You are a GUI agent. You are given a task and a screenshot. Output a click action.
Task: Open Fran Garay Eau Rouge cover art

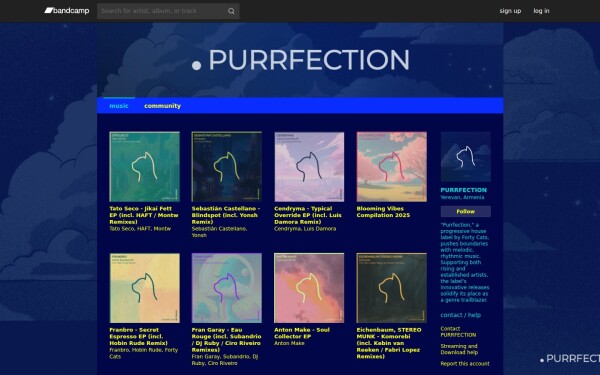(x=227, y=288)
